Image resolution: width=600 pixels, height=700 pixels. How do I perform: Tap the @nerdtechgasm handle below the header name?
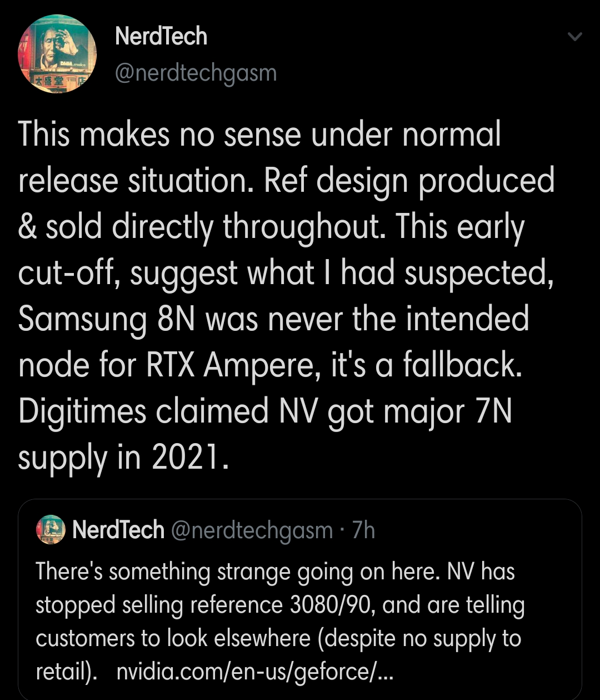(x=196, y=73)
